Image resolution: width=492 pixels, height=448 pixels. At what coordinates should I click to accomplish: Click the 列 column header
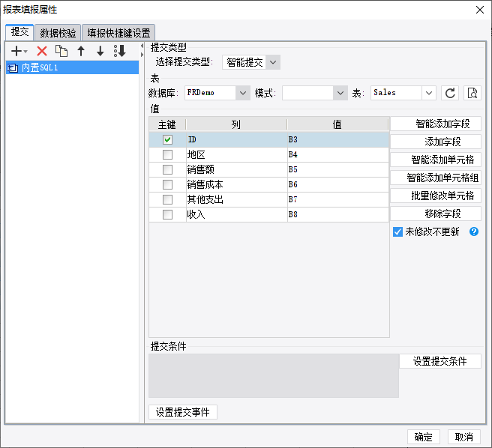pyautogui.click(x=236, y=124)
